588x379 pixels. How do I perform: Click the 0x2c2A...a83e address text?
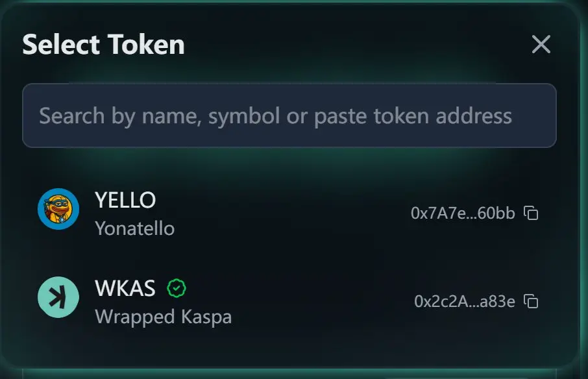pyautogui.click(x=465, y=301)
